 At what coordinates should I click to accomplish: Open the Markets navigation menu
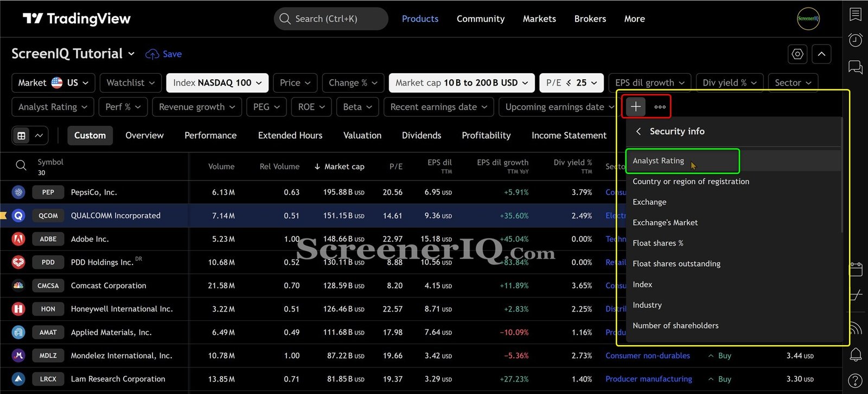click(x=539, y=19)
